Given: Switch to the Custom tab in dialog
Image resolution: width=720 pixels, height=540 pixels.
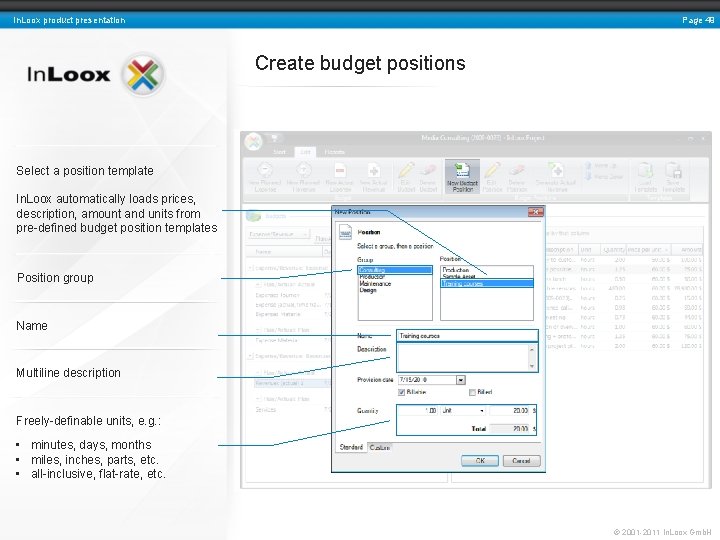Looking at the screenshot, I should coord(380,447).
